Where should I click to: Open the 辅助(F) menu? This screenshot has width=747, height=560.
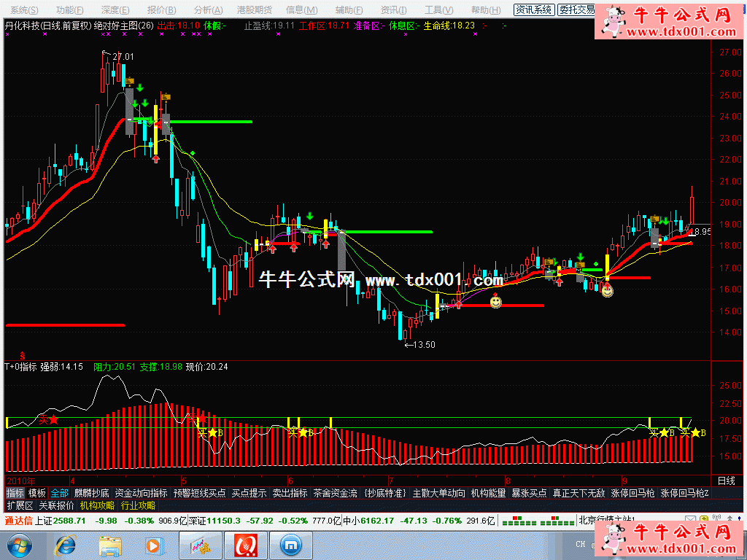[349, 10]
